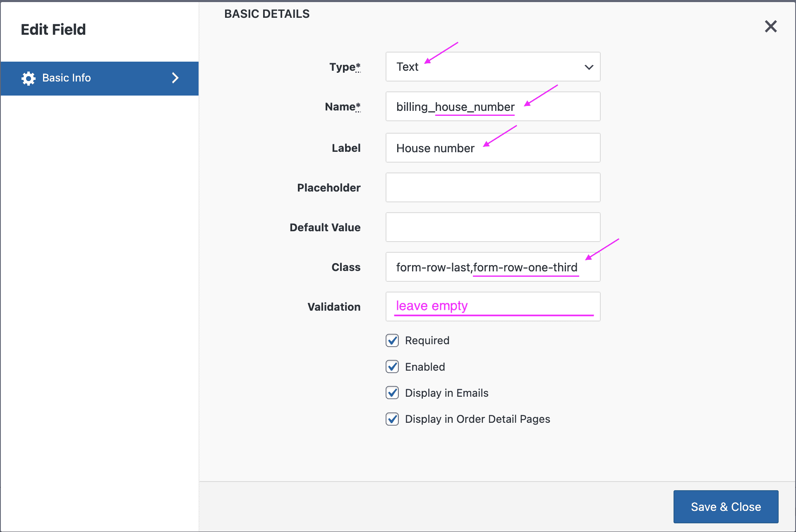
Task: Expand the Basic Info section
Action: [99, 78]
